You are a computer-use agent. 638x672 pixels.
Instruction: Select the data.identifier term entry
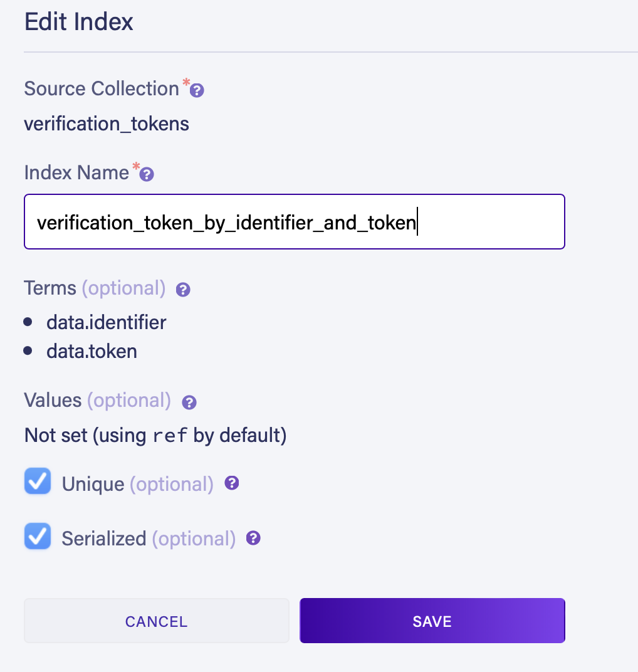point(106,322)
